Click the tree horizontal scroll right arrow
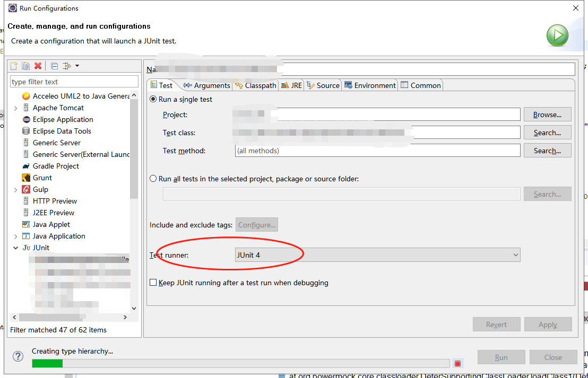The image size is (588, 378). pos(125,318)
